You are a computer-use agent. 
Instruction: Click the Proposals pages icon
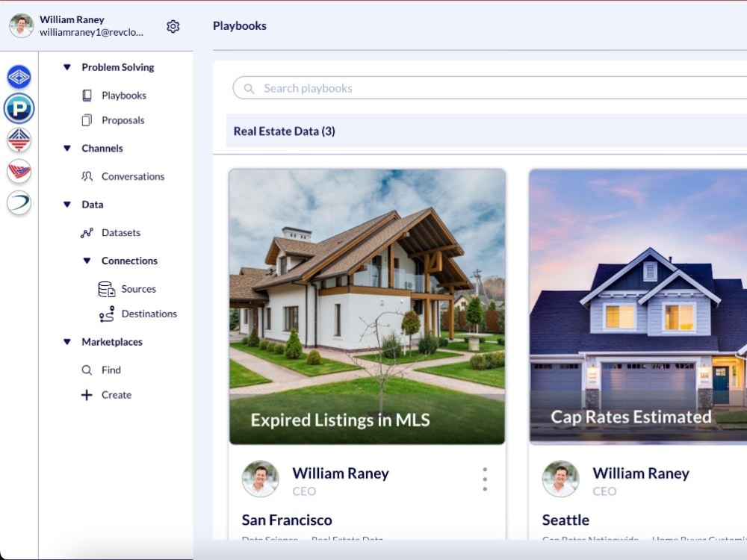(x=87, y=120)
